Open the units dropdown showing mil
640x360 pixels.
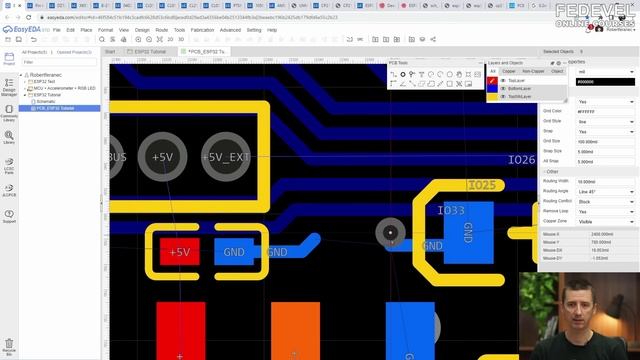606,71
